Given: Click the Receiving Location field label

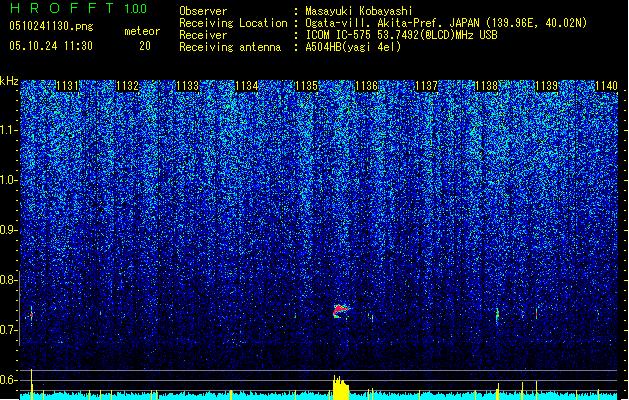Looking at the screenshot, I should tap(233, 23).
